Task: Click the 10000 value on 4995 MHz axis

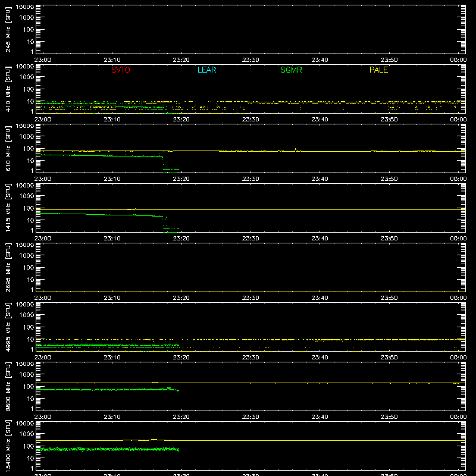Action: (x=25, y=305)
